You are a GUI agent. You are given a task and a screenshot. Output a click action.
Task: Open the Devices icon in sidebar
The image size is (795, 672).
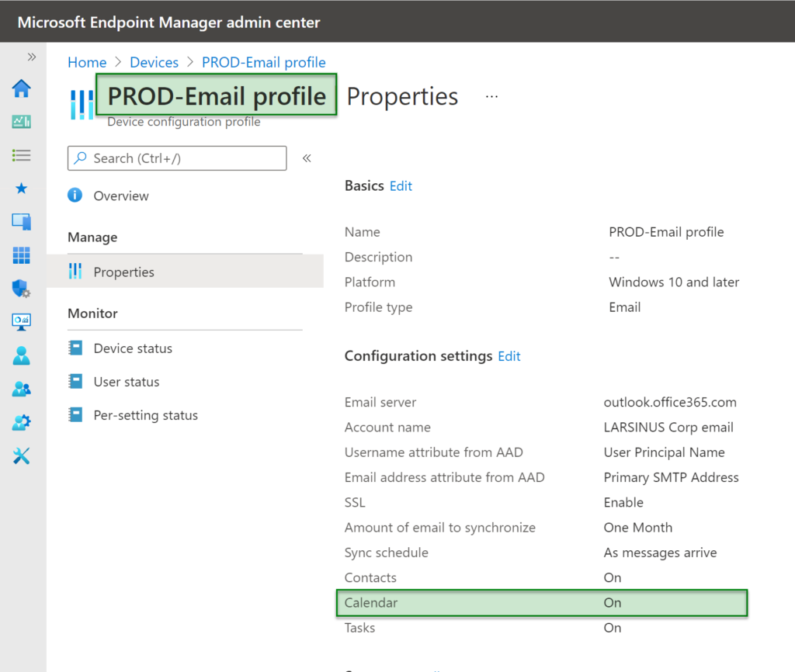click(21, 221)
